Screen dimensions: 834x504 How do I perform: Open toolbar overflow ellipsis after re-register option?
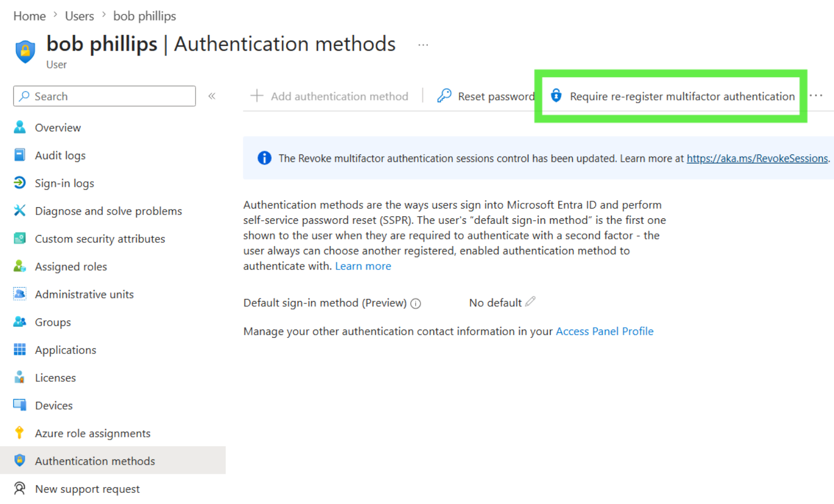point(816,96)
